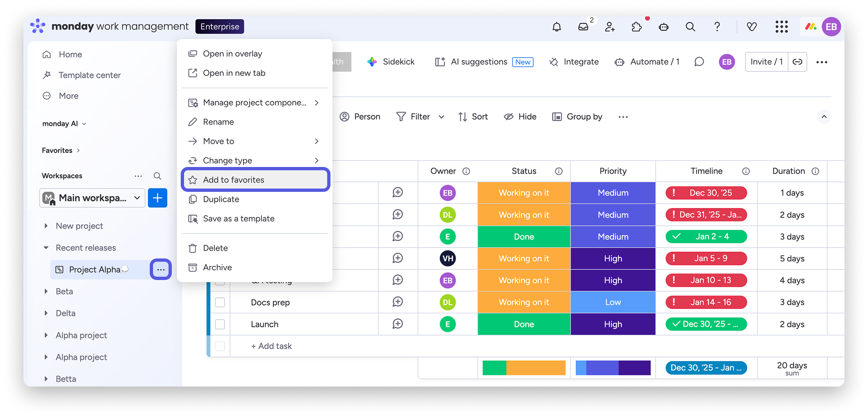Tick the Docs prep row checkbox
868x417 pixels.
(220, 303)
